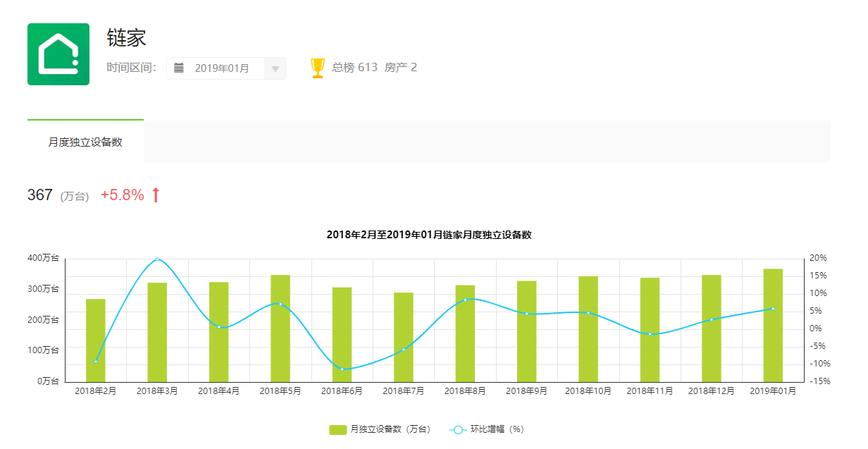
Task: Click the 总榜 613 ranking text
Action: pyautogui.click(x=354, y=68)
